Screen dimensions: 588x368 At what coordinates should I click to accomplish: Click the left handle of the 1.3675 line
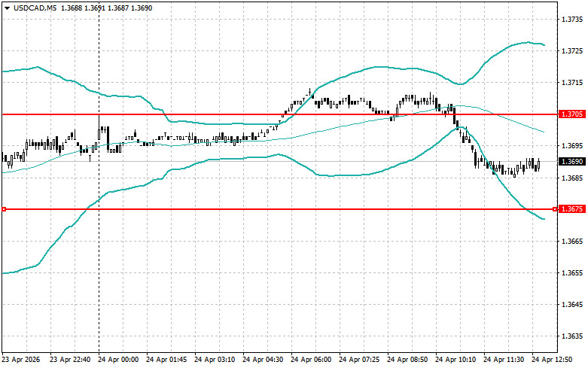4,209
